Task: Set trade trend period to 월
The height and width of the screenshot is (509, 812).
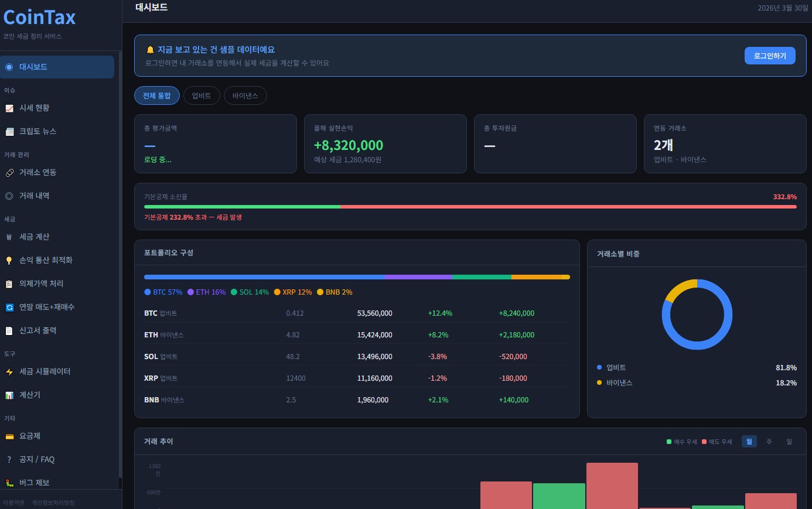Action: 749,441
